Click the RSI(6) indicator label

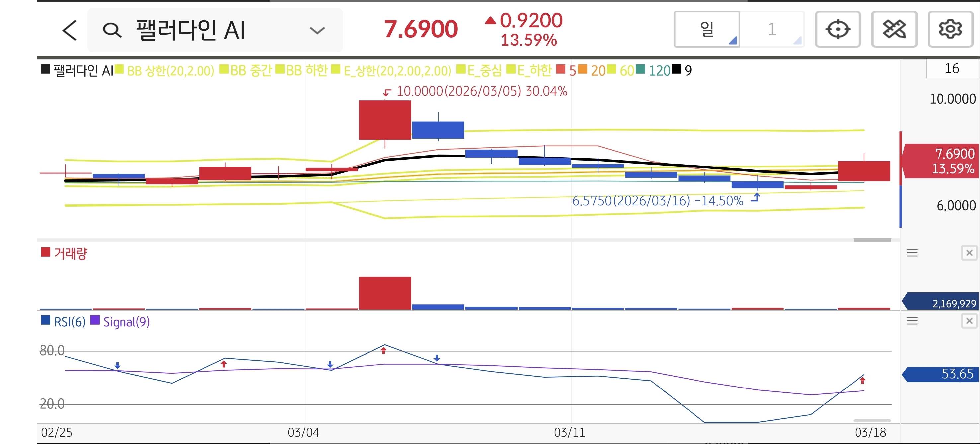click(69, 322)
